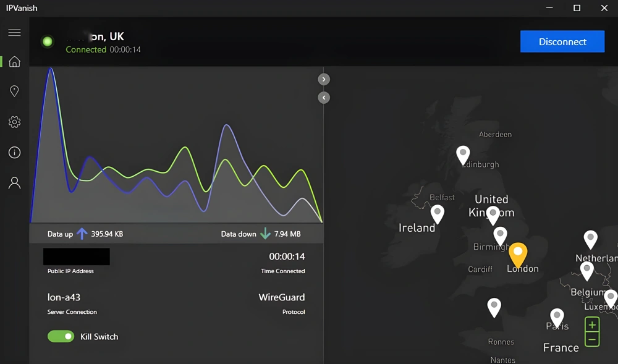Collapse panel with left chevron arrow
This screenshot has width=618, height=364.
coord(324,97)
